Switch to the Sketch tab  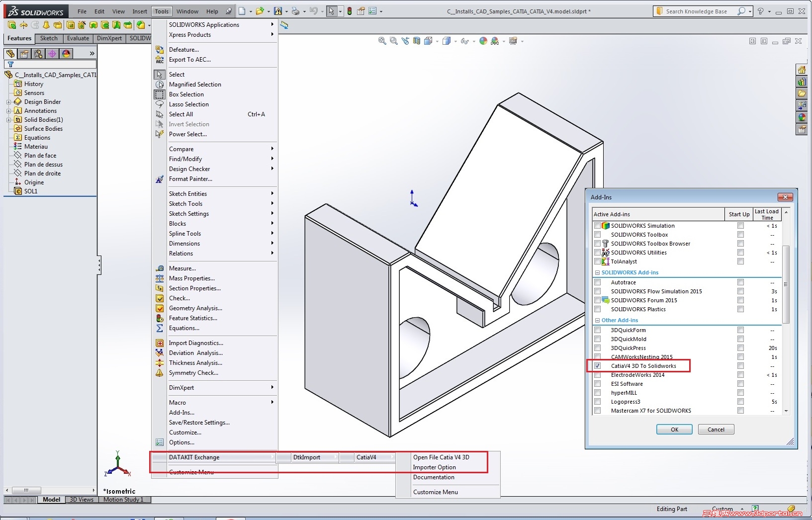(x=49, y=38)
